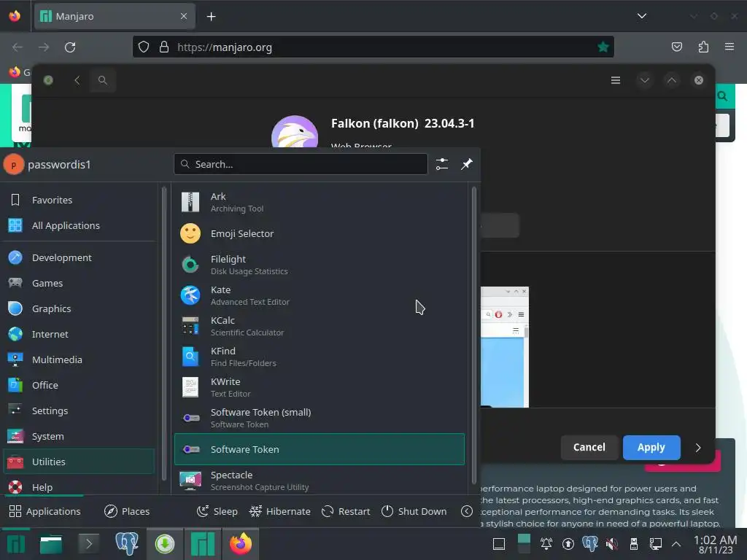747x560 pixels.
Task: Toggle muted volume tray icon
Action: (x=612, y=544)
